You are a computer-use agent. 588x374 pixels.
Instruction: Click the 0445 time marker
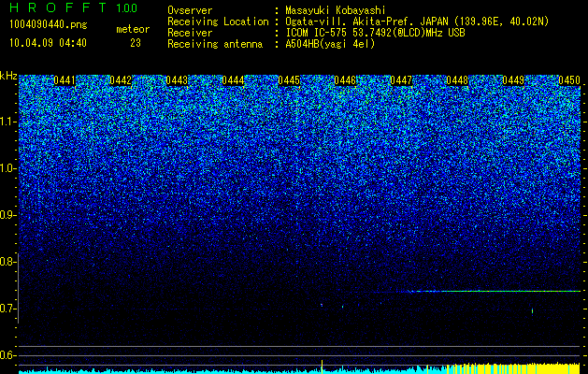coord(289,80)
